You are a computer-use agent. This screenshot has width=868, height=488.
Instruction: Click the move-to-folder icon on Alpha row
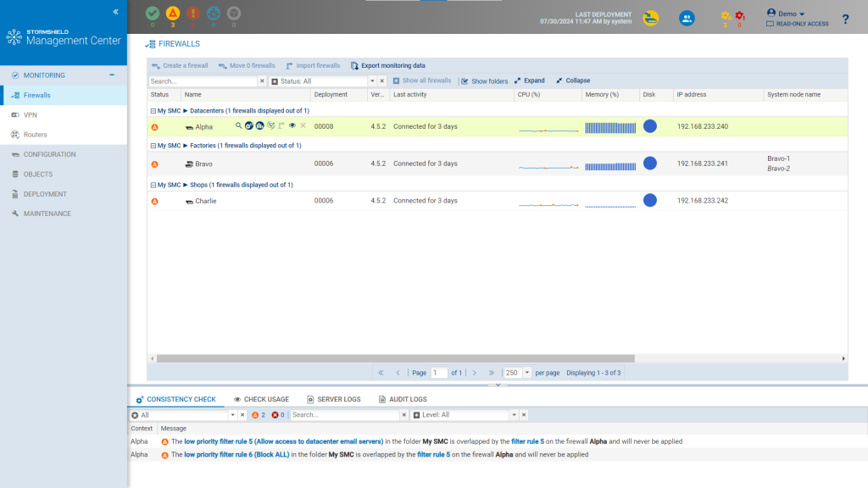[281, 125]
